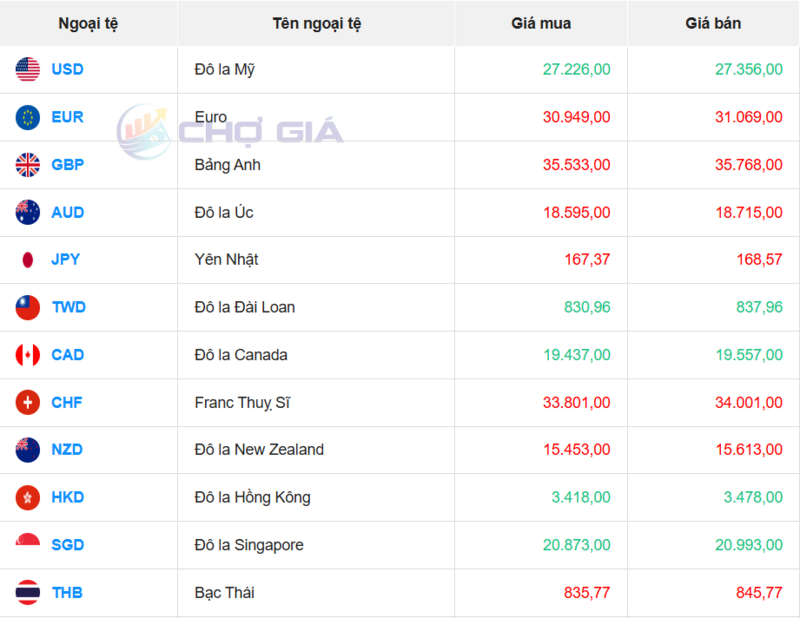Open the THB currency code link
This screenshot has height=618, width=800.
[x=67, y=593]
